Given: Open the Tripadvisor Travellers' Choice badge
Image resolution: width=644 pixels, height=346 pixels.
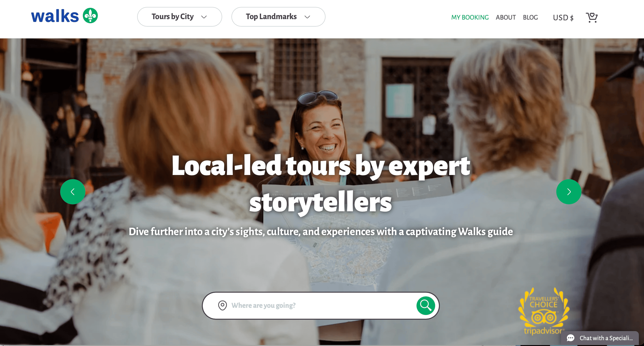Looking at the screenshot, I should coord(544,311).
